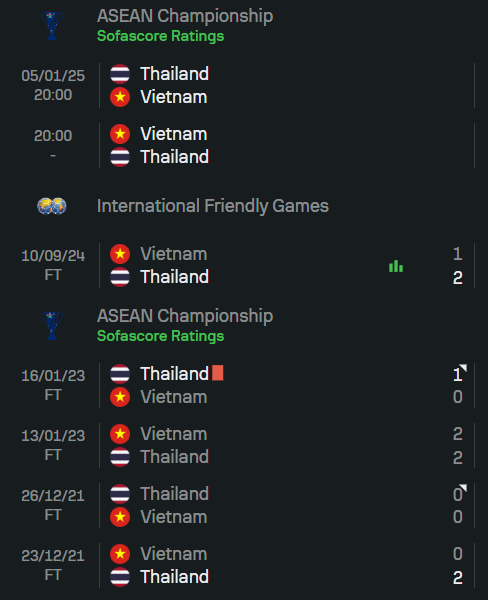Click the International Friendly Games globe icon

(52, 206)
